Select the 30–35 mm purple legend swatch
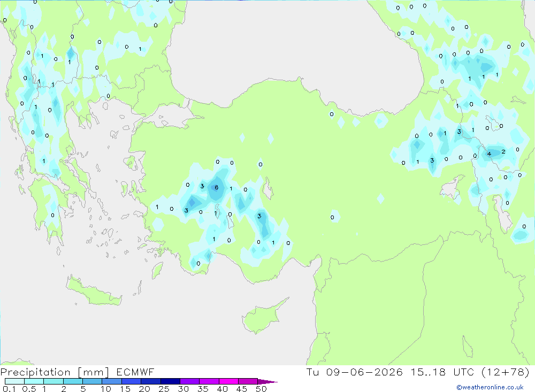 coord(190,381)
